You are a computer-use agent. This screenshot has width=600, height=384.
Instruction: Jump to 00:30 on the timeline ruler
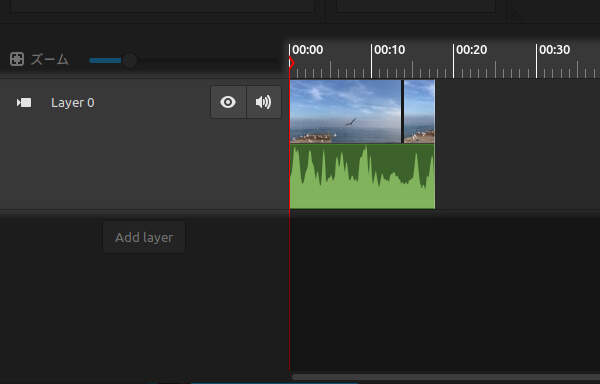(x=554, y=50)
